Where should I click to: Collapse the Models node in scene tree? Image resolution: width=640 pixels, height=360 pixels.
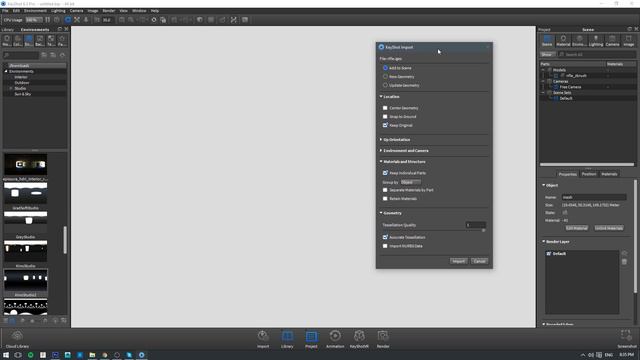coord(543,70)
